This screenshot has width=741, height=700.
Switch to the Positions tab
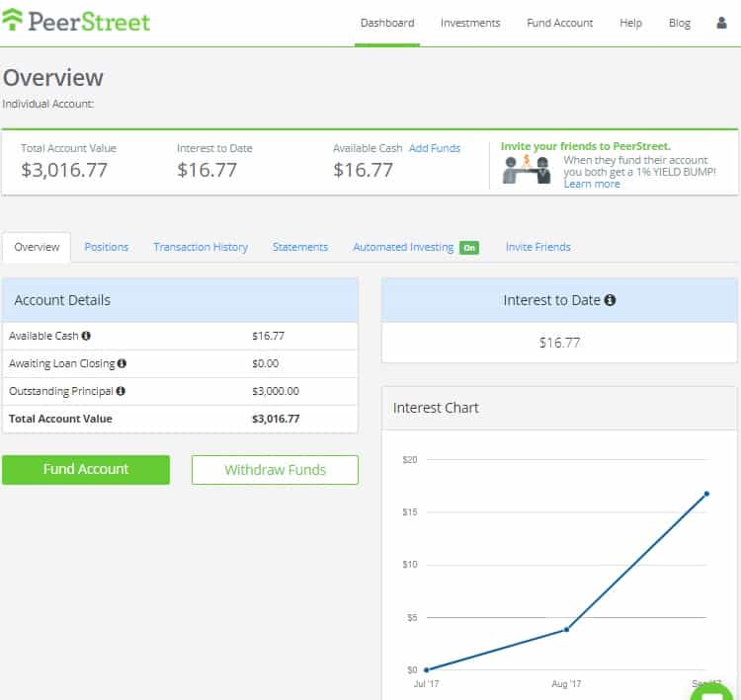click(107, 247)
